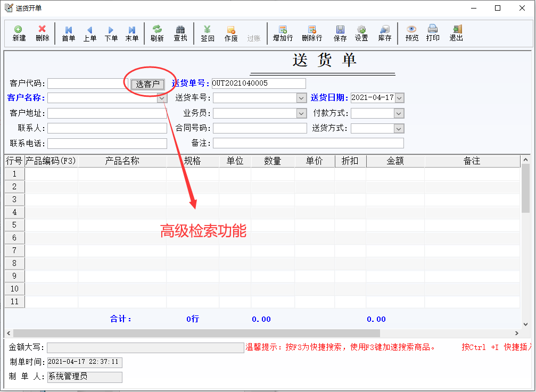Image resolution: width=536 pixels, height=392 pixels.
Task: Click the 作废 (Void) toolbar icon
Action: pyautogui.click(x=230, y=34)
